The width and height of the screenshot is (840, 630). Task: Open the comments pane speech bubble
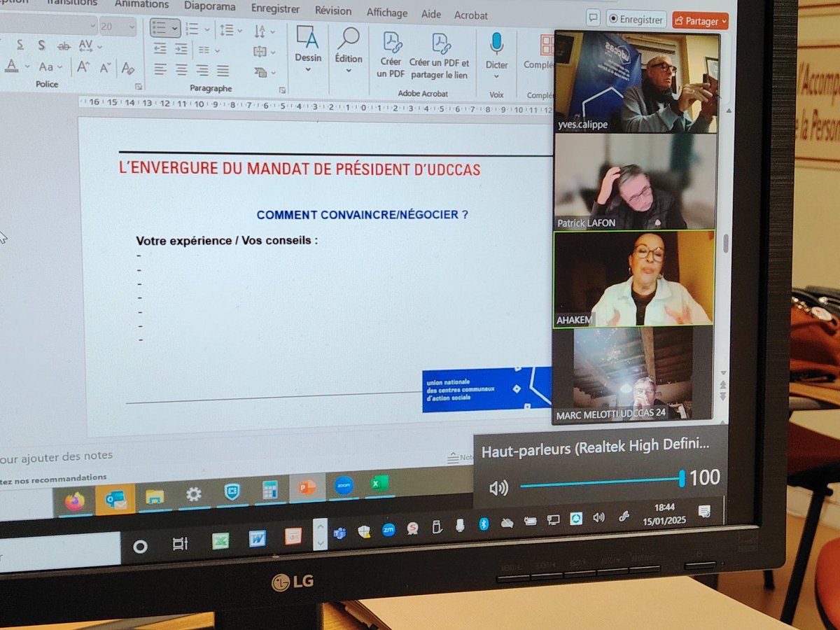point(594,18)
